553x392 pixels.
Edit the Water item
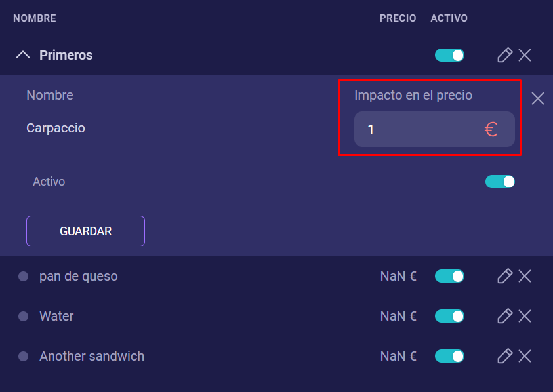coord(504,316)
